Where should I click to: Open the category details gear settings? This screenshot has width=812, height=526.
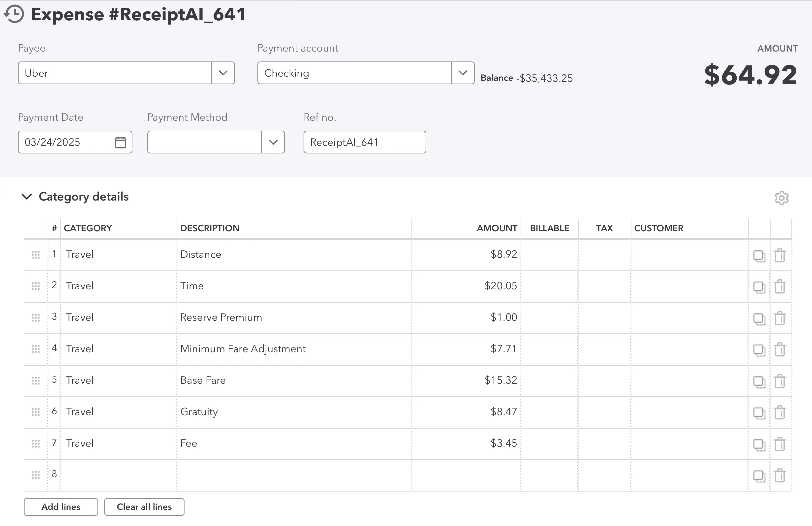pyautogui.click(x=781, y=198)
